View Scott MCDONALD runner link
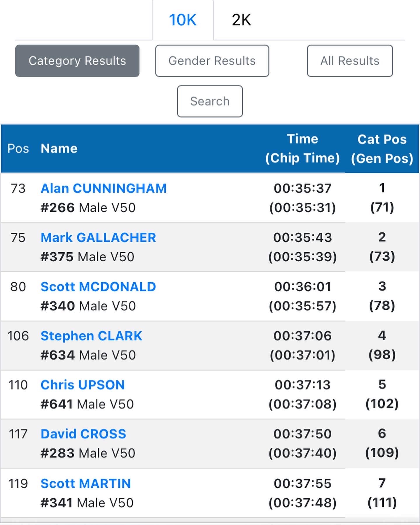 click(98, 287)
